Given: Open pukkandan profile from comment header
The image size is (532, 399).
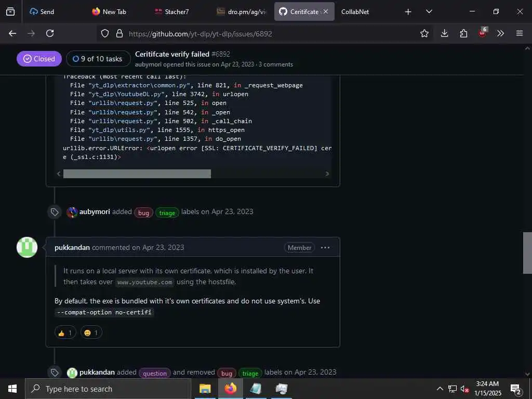Looking at the screenshot, I should tap(72, 248).
